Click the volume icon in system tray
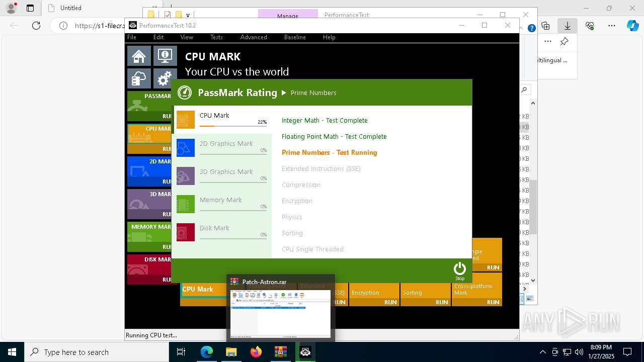 (579, 352)
